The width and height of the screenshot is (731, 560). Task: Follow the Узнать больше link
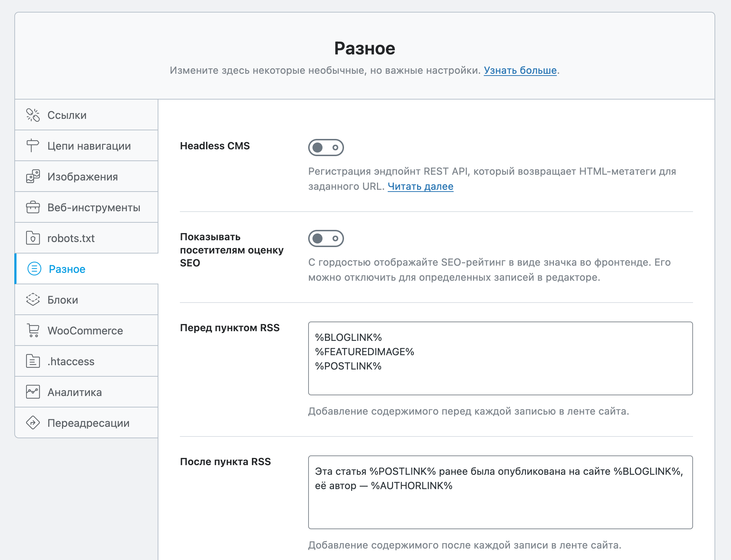click(x=520, y=71)
